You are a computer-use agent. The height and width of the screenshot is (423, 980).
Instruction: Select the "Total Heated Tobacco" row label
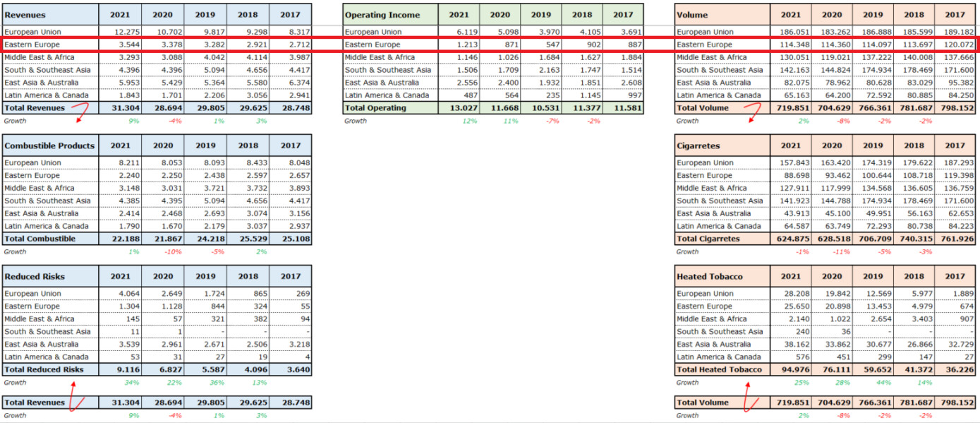[719, 369]
